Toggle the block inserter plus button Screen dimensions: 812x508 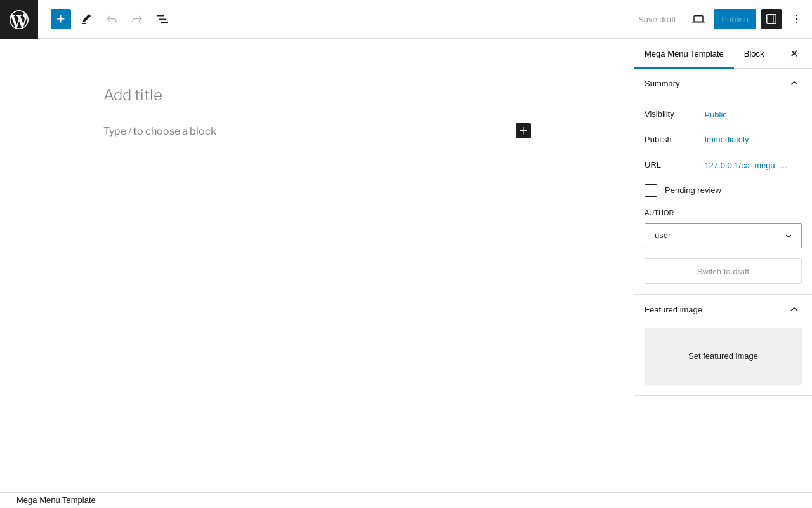pyautogui.click(x=61, y=19)
